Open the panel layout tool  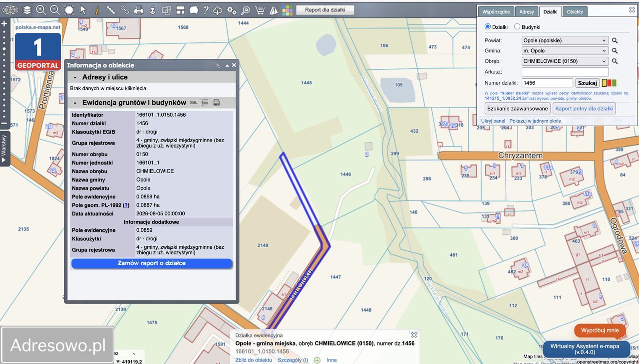coord(180,10)
